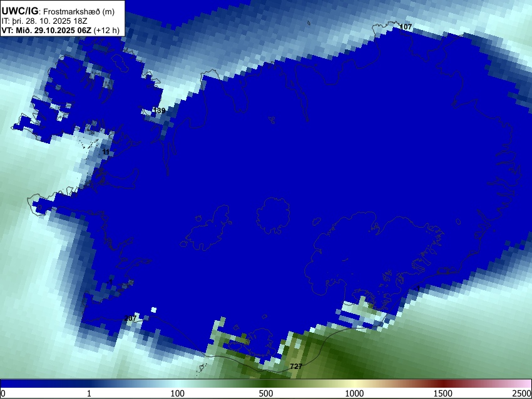Click the colorbar label 100

tap(178, 393)
